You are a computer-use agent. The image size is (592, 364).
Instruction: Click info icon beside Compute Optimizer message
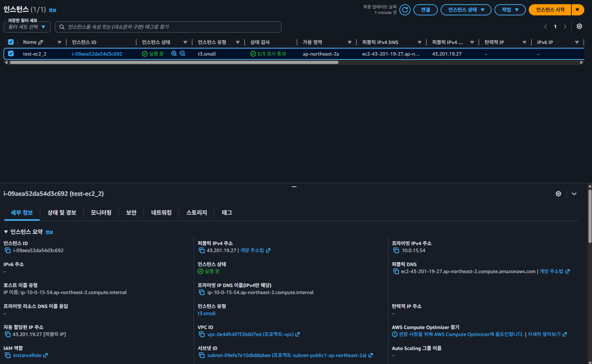395,334
